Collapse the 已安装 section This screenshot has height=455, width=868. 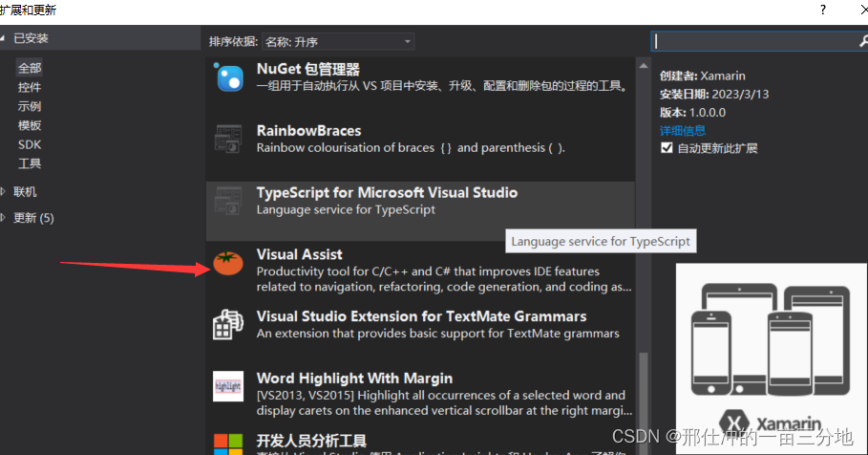[3, 38]
